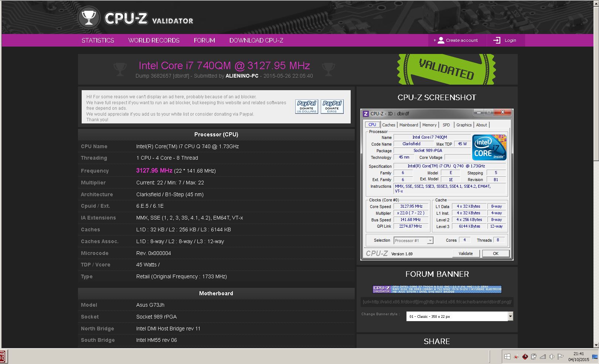Open the Action Center flag icon
599x364 pixels.
tap(561, 357)
